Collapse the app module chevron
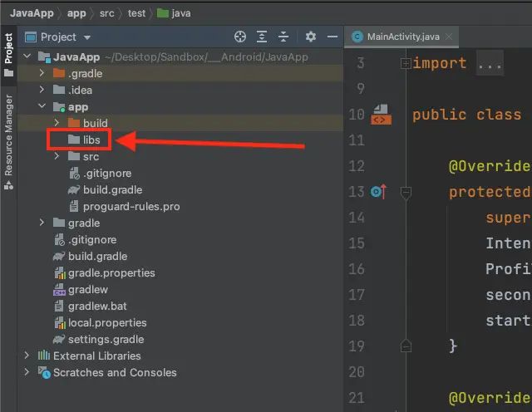 [x=42, y=106]
